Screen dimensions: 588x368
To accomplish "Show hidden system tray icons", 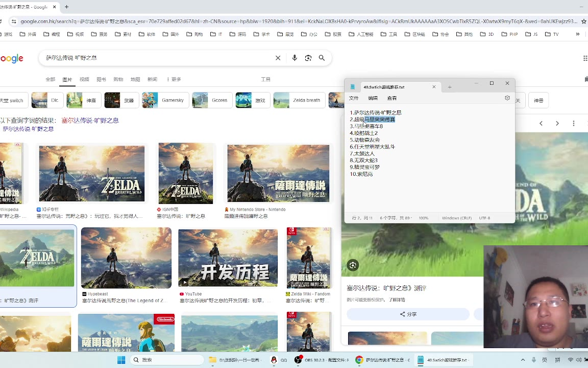I will pyautogui.click(x=523, y=360).
